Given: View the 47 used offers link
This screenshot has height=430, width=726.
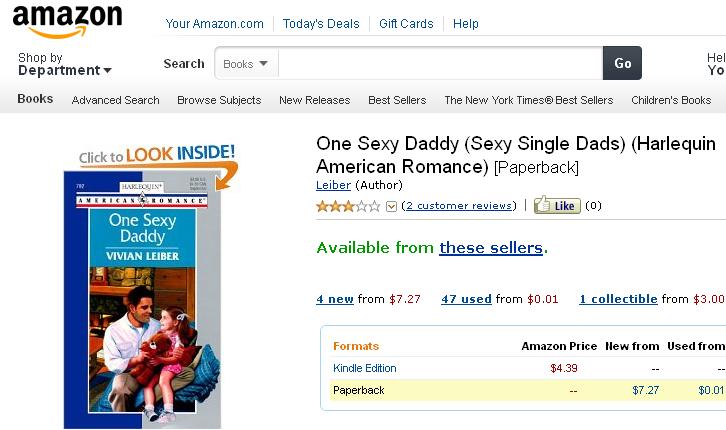Looking at the screenshot, I should click(x=466, y=299).
